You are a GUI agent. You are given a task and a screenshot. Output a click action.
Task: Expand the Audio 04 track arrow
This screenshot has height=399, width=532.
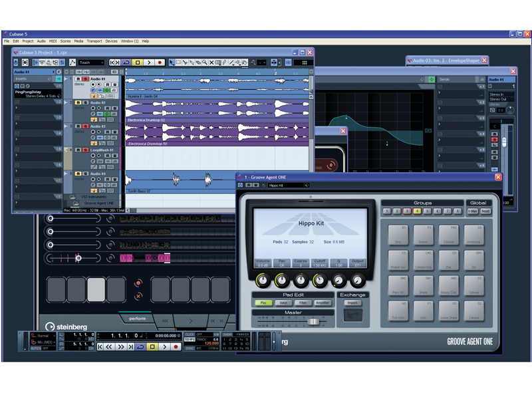click(66, 174)
